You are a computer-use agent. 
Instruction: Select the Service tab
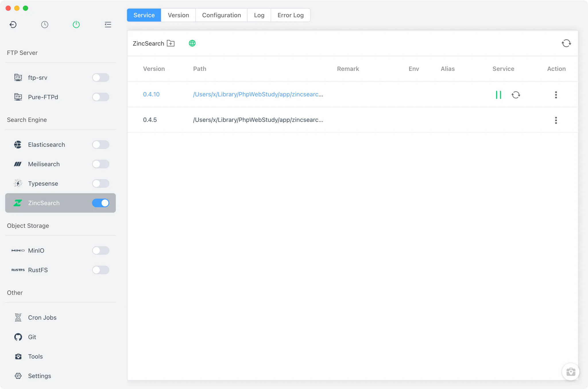(x=144, y=15)
